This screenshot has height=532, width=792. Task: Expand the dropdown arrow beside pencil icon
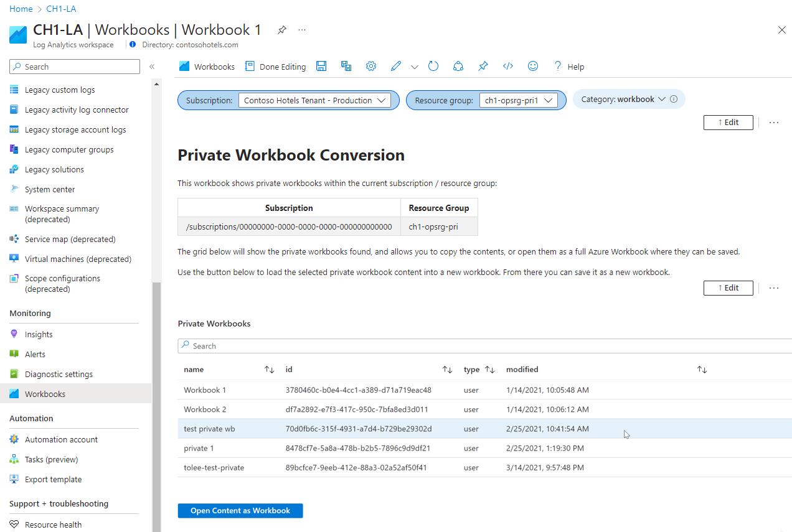point(415,67)
